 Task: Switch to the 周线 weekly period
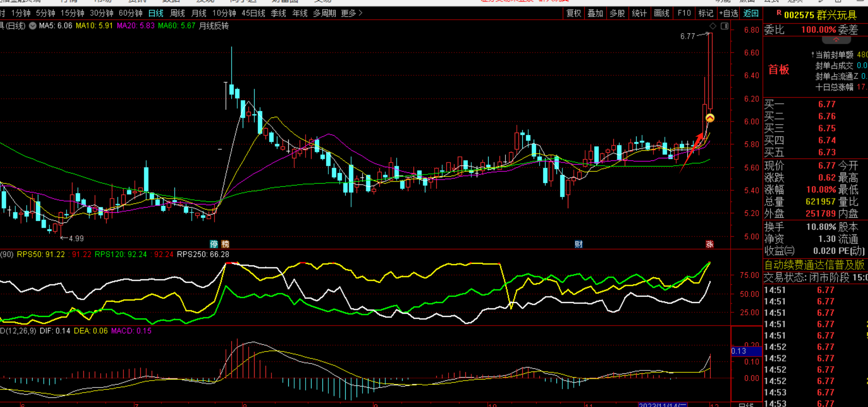click(x=177, y=13)
